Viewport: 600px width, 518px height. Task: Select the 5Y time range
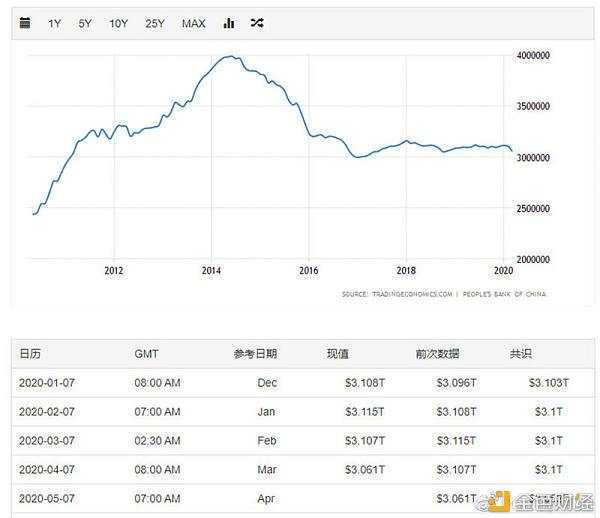point(85,24)
